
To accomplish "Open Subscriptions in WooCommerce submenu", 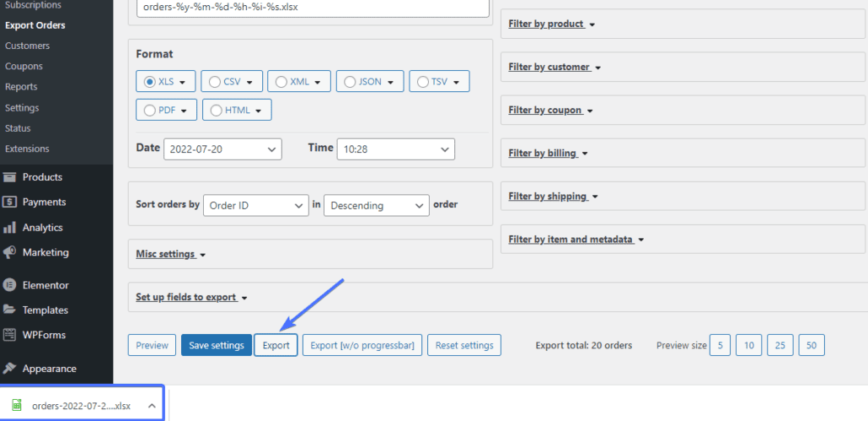I will 33,5.
